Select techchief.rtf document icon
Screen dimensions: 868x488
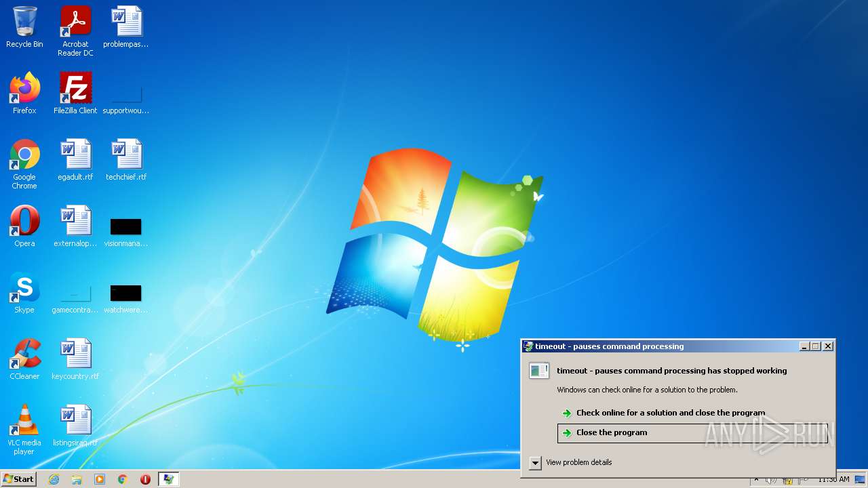point(126,160)
